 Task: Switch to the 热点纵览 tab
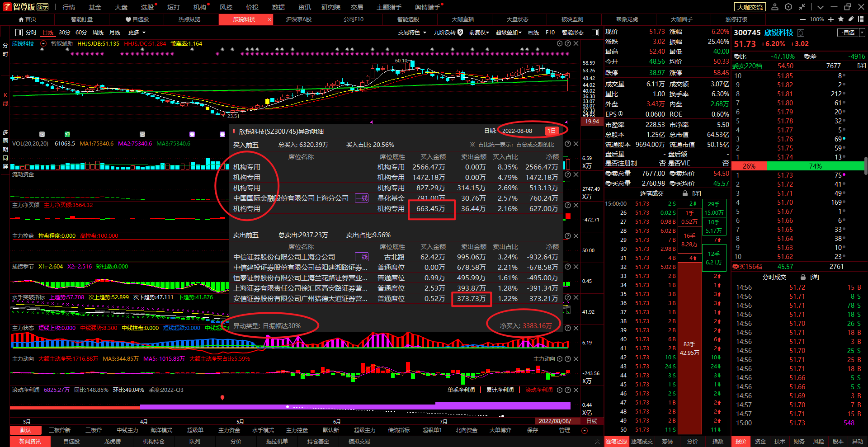click(189, 19)
